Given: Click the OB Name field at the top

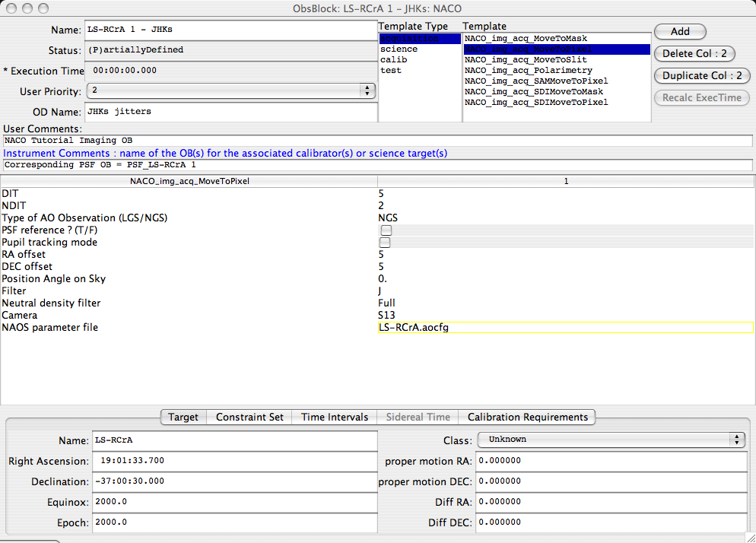Looking at the screenshot, I should click(230, 30).
